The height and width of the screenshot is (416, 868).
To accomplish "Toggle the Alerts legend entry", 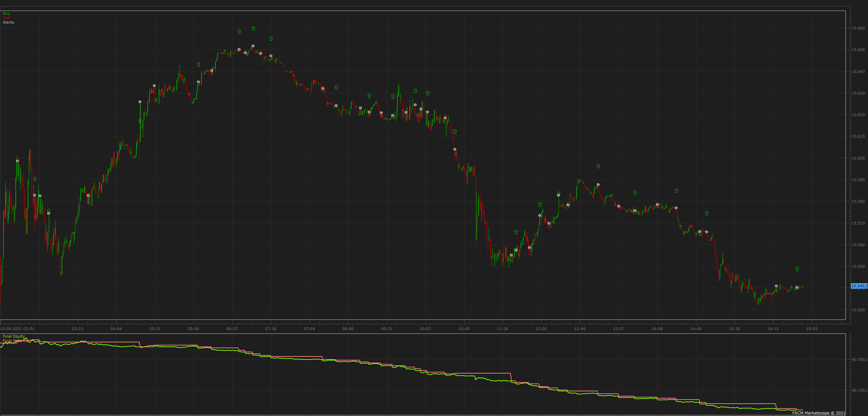I will [x=9, y=22].
